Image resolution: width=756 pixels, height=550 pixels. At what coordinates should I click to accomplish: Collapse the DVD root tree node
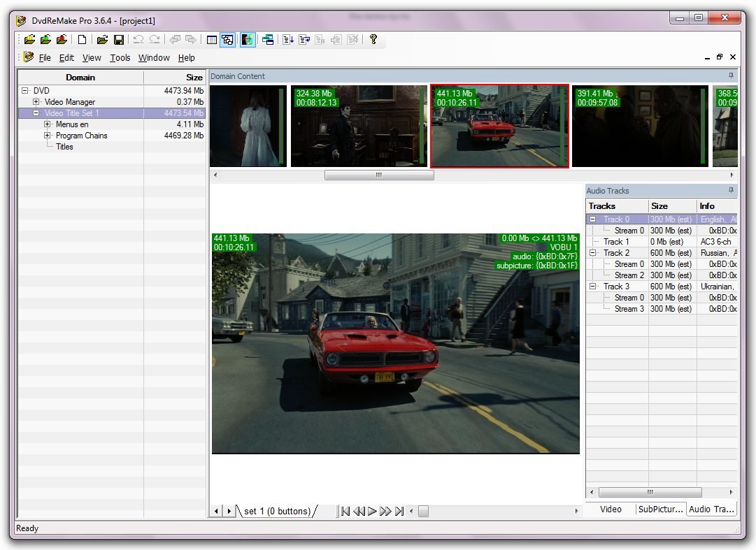tap(24, 91)
